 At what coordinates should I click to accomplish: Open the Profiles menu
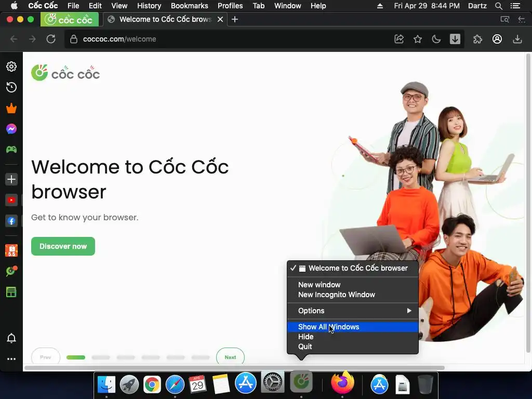click(x=230, y=6)
